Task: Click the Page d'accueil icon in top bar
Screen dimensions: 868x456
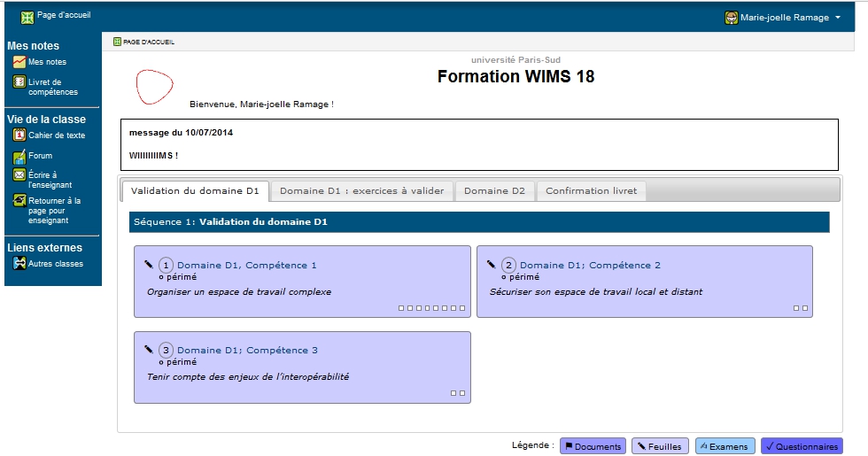Action: click(x=27, y=17)
